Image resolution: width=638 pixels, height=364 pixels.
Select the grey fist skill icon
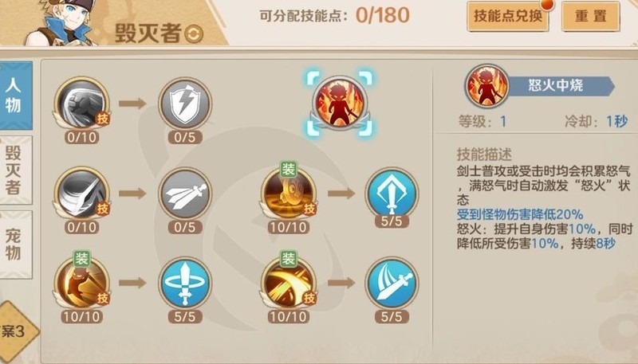pyautogui.click(x=82, y=104)
